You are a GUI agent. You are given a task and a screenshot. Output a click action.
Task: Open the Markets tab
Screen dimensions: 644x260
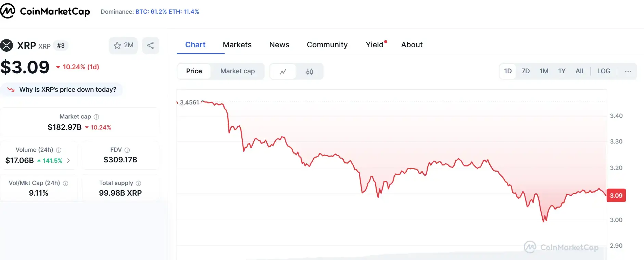[237, 45]
